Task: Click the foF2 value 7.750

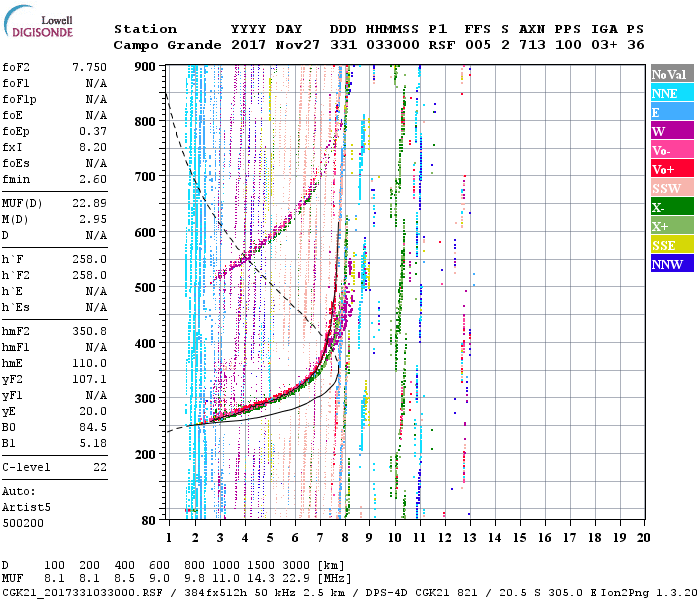Action: pos(89,66)
